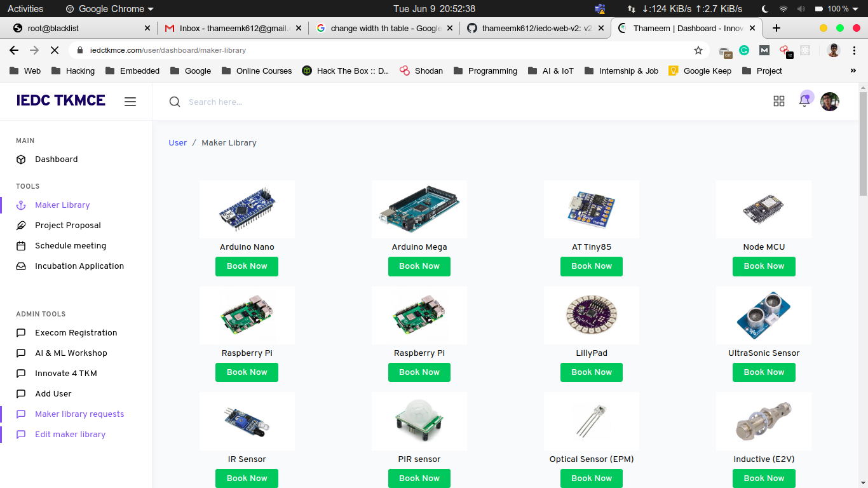Open the Online Courses bookmarks folder

(x=257, y=71)
